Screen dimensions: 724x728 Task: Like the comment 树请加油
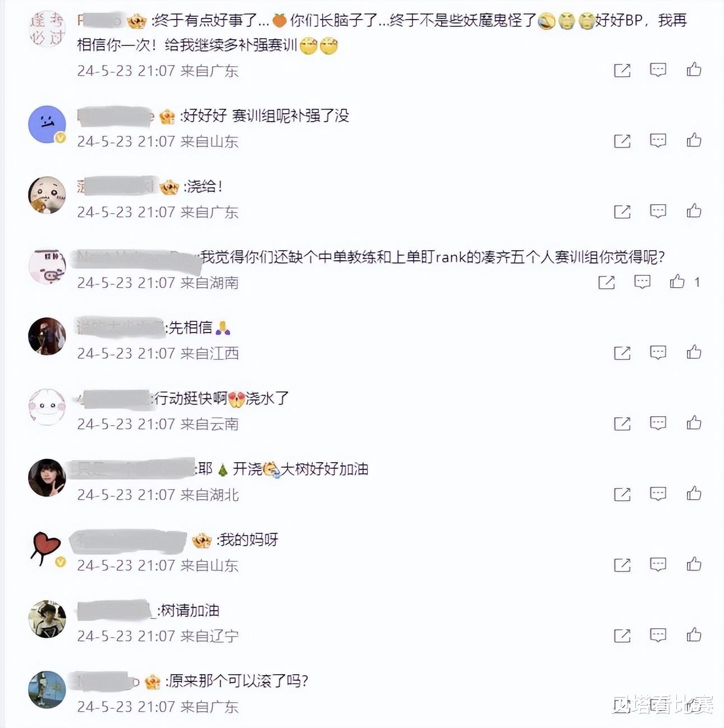(694, 635)
